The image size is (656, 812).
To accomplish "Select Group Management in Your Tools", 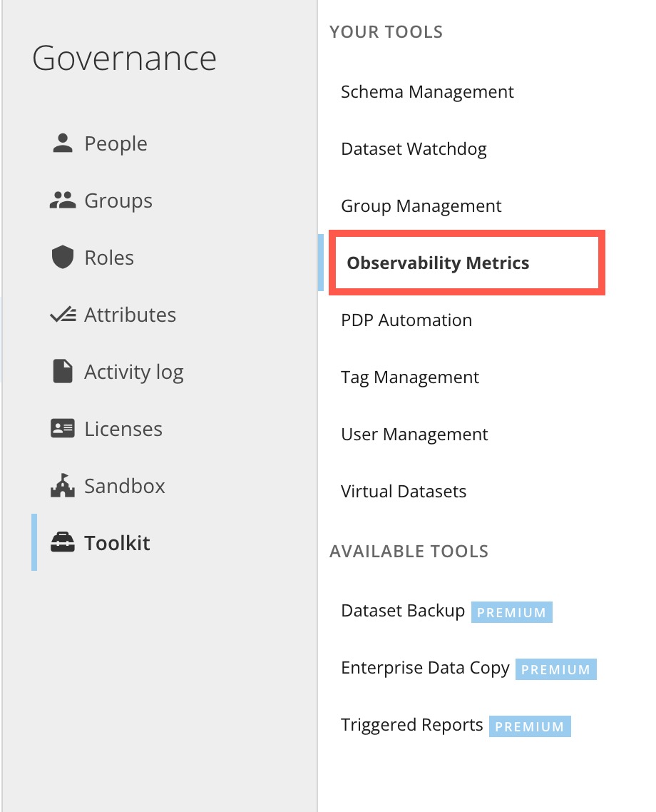I will coord(421,206).
